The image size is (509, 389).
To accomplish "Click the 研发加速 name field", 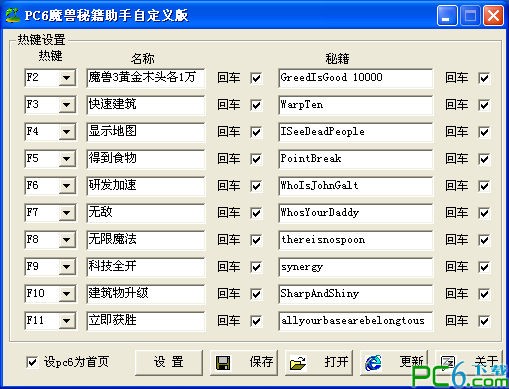I will pyautogui.click(x=146, y=186).
